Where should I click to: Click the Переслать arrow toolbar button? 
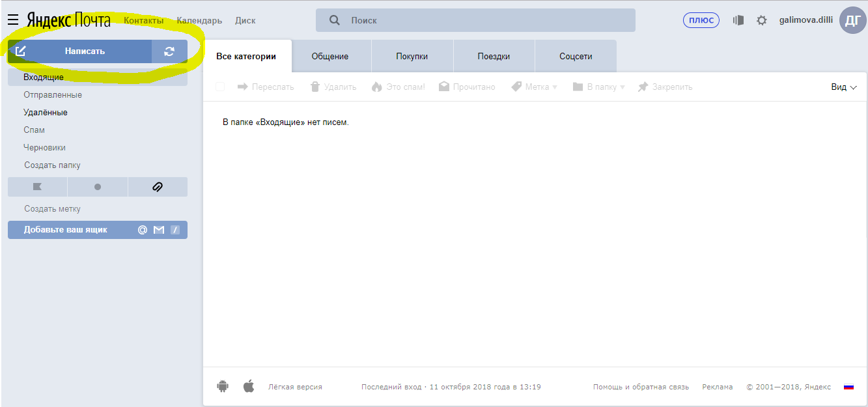[x=266, y=87]
